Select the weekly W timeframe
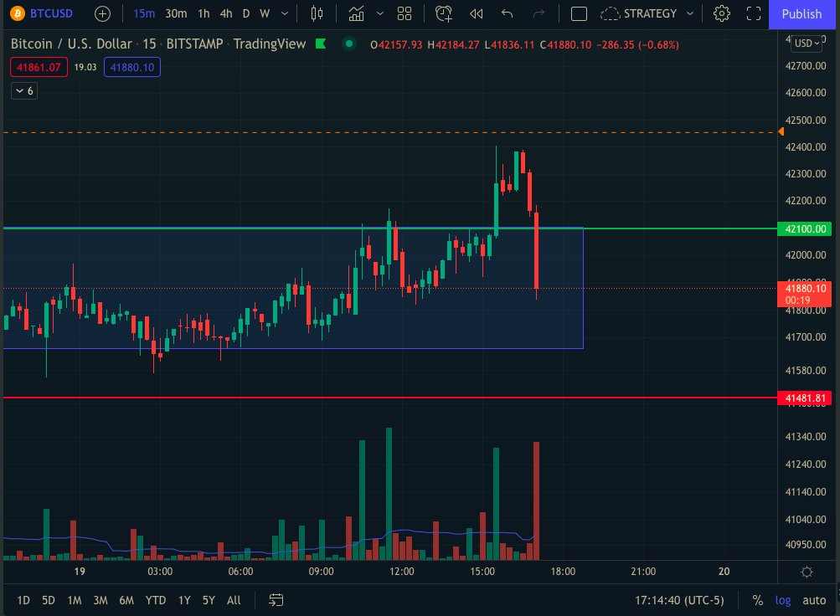840x616 pixels. click(265, 13)
